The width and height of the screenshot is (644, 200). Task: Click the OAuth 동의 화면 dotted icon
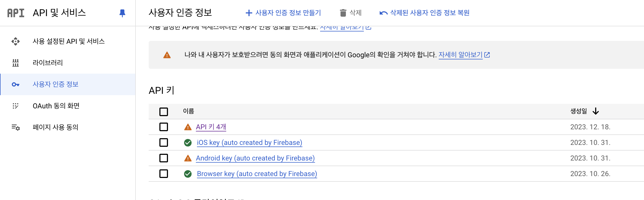[x=16, y=106]
